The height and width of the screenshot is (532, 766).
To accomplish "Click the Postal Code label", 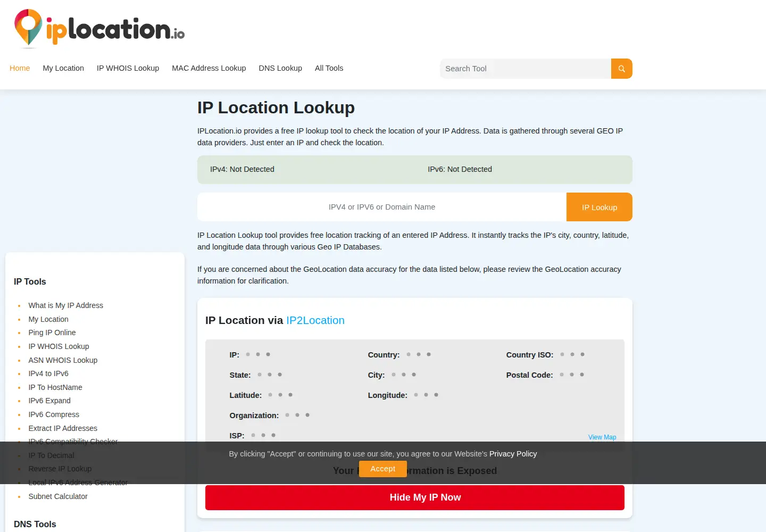I will pyautogui.click(x=529, y=375).
